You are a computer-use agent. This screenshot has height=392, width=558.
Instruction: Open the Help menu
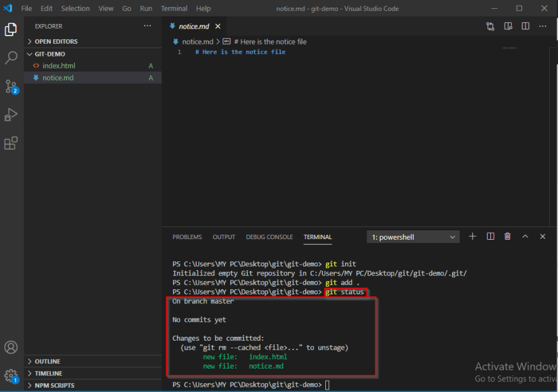(203, 8)
